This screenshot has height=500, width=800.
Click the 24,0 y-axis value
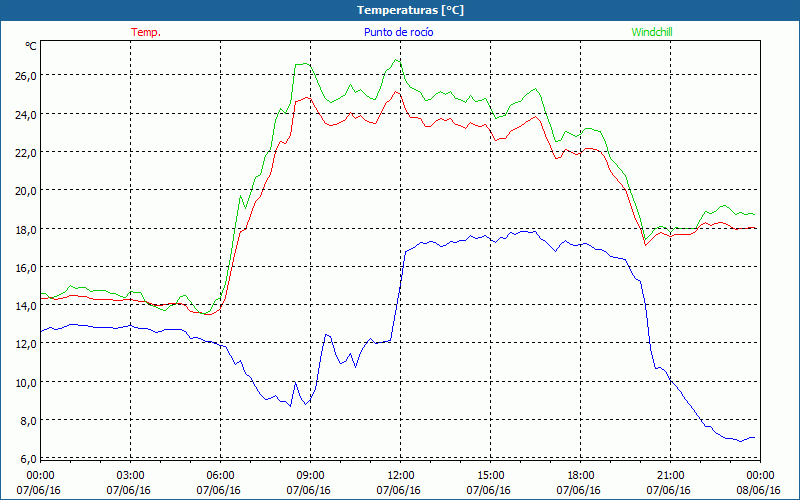click(26, 115)
